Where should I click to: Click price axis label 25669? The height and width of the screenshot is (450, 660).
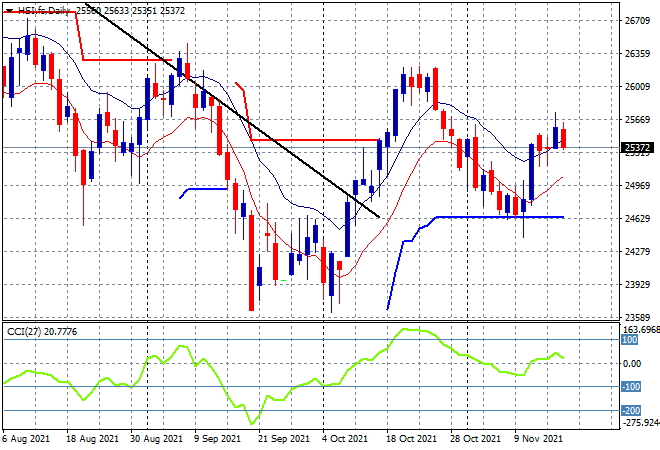coord(637,120)
